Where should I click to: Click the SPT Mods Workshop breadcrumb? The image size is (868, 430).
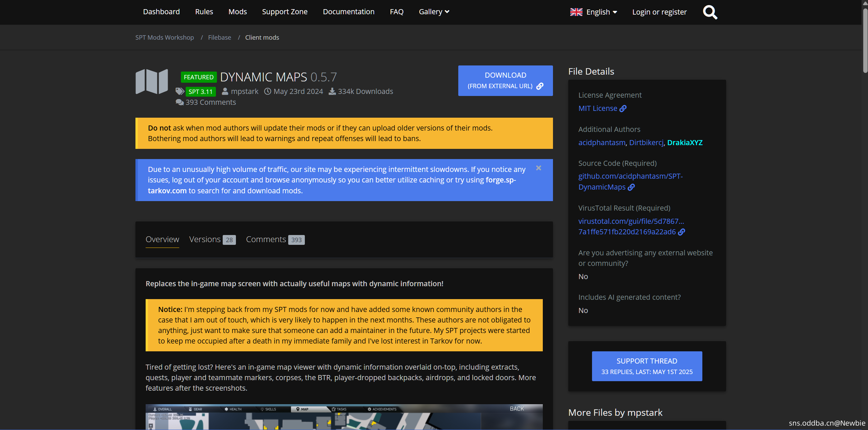tap(165, 38)
